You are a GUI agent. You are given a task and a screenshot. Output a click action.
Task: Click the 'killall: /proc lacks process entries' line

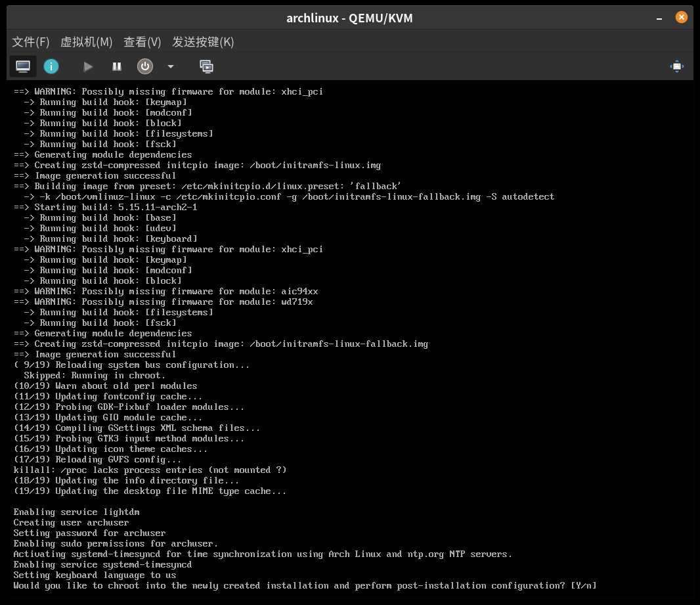[x=150, y=470]
